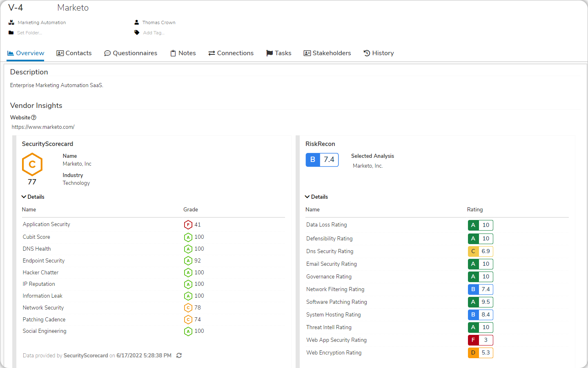The height and width of the screenshot is (368, 588).
Task: Click the Thomas Crown contact link
Action: click(159, 22)
